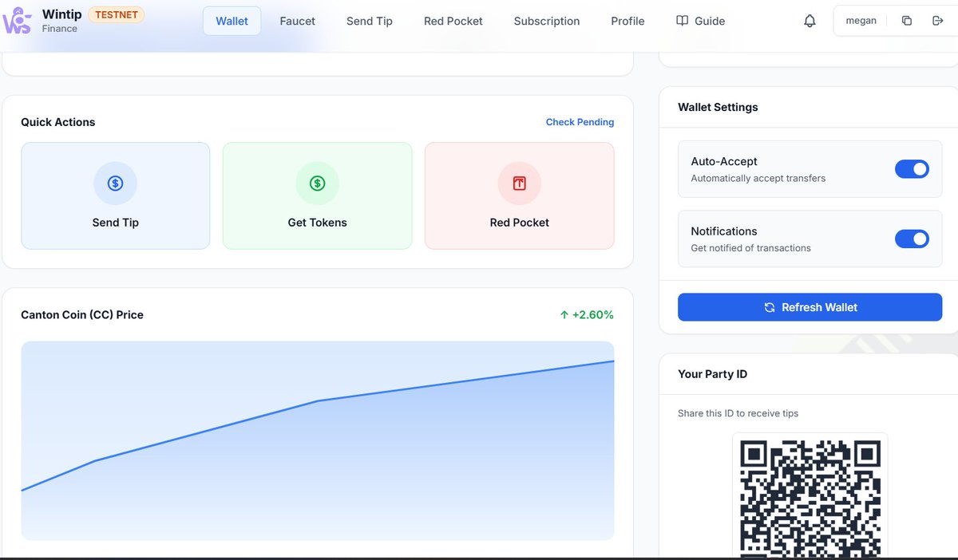Click the TESTNET badge
Screen dimensions: 958x560
pyautogui.click(x=117, y=14)
